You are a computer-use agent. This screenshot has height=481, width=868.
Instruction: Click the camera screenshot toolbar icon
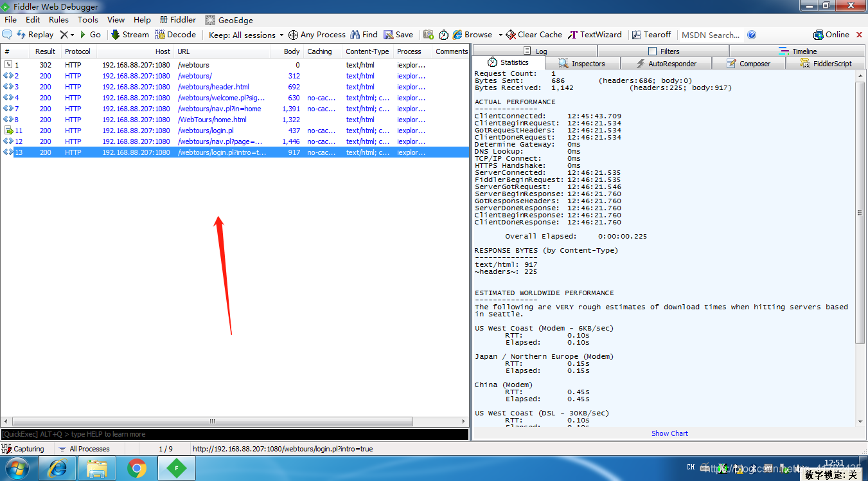click(x=428, y=35)
